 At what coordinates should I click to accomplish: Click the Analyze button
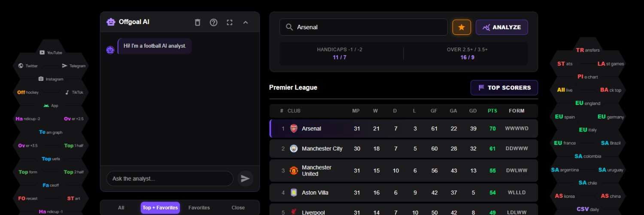pos(501,27)
